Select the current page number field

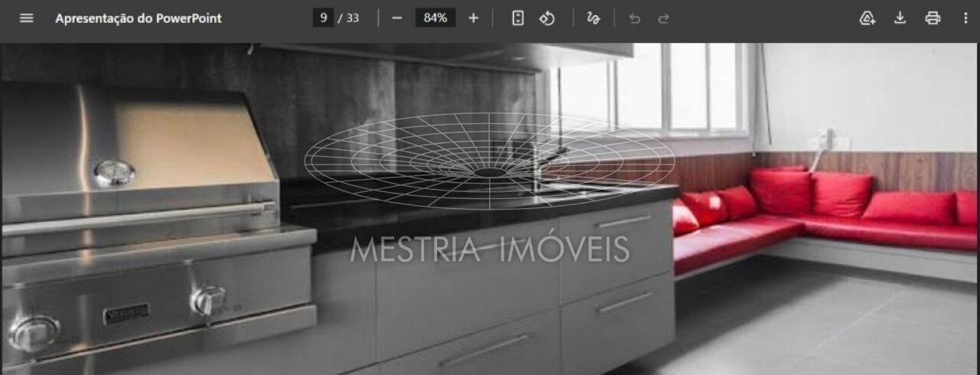point(323,18)
